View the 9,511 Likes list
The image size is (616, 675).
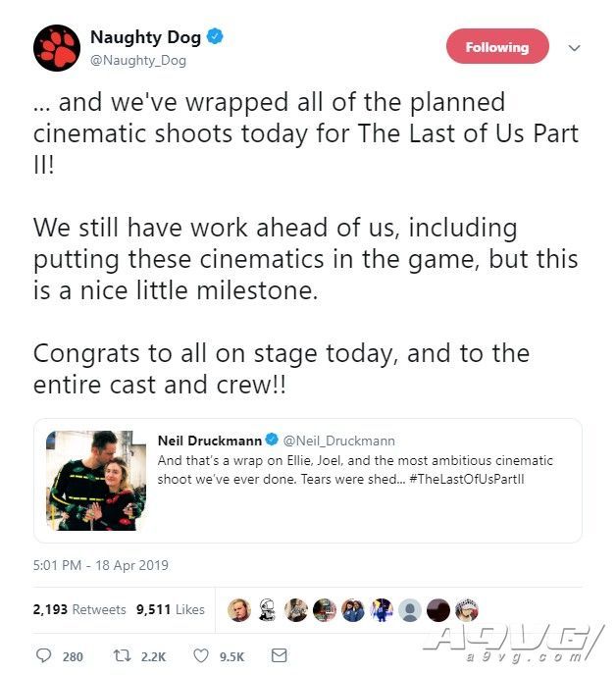pos(170,609)
